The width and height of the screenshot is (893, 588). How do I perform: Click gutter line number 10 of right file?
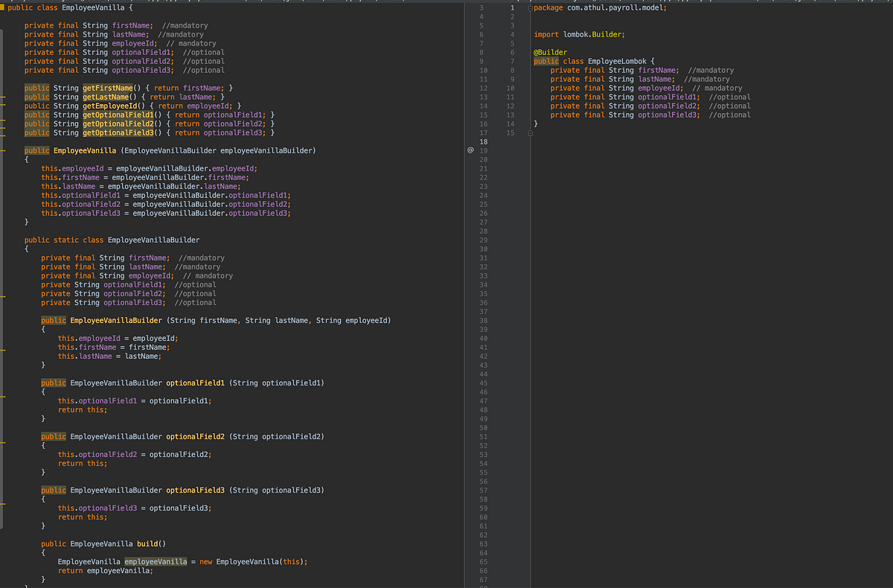pyautogui.click(x=510, y=88)
